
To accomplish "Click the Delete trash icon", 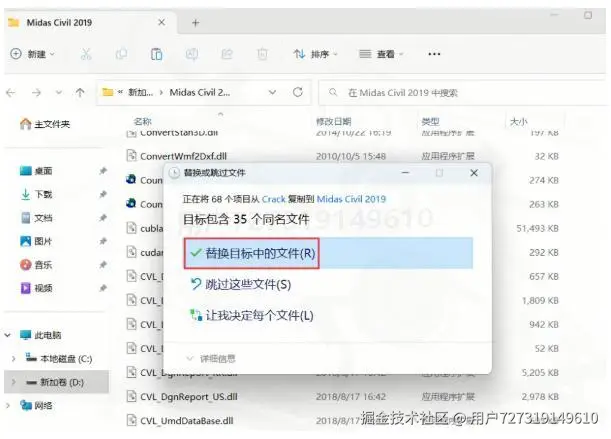I will (263, 54).
